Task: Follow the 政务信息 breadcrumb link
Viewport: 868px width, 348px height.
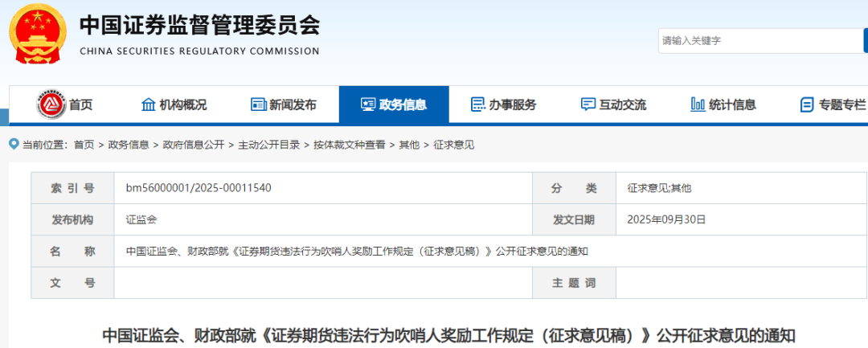Action: pos(129,145)
